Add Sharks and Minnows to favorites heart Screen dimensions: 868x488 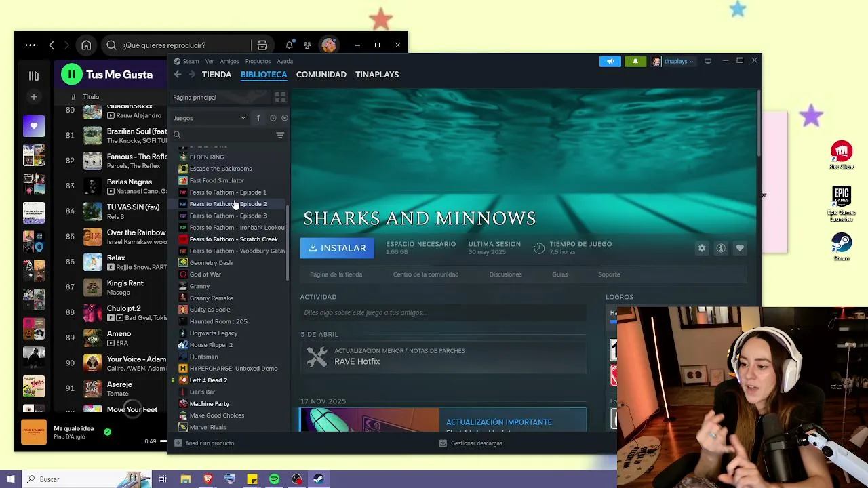(740, 248)
